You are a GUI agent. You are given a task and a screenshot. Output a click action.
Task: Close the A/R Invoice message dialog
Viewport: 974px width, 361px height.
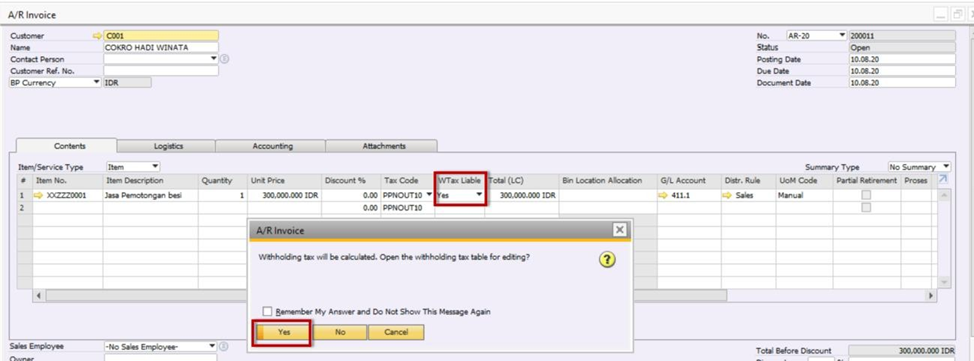pyautogui.click(x=619, y=230)
